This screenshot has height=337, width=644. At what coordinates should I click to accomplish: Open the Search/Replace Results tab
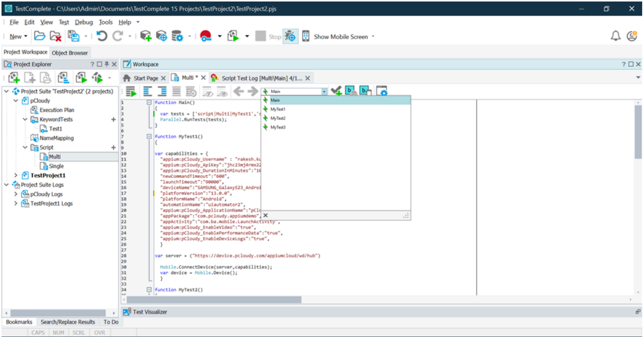(x=68, y=322)
